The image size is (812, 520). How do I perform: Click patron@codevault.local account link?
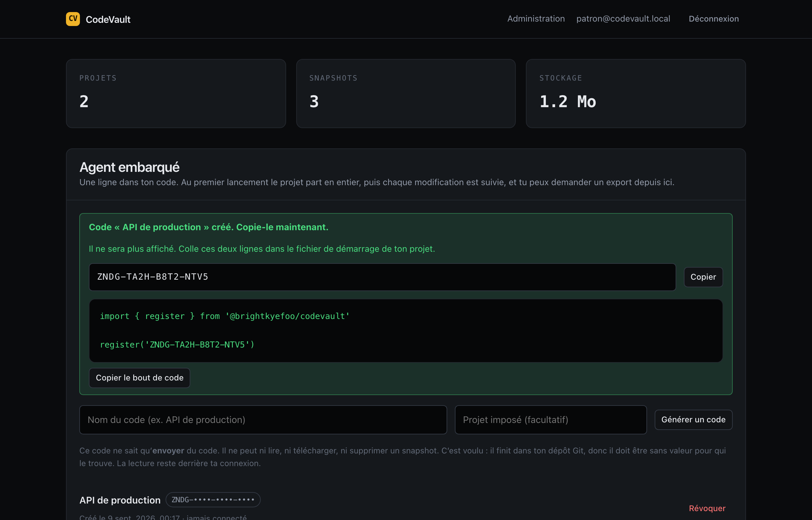click(623, 19)
